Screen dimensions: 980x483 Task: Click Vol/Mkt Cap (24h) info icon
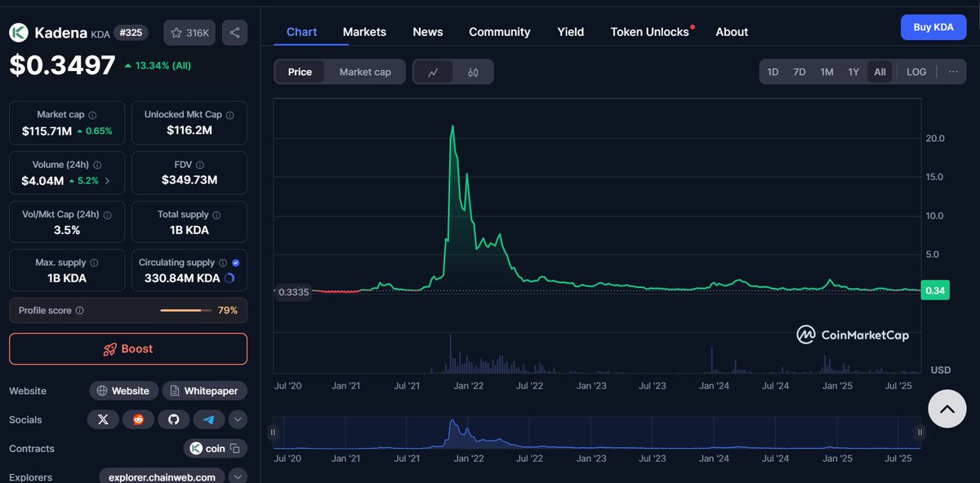pos(108,215)
